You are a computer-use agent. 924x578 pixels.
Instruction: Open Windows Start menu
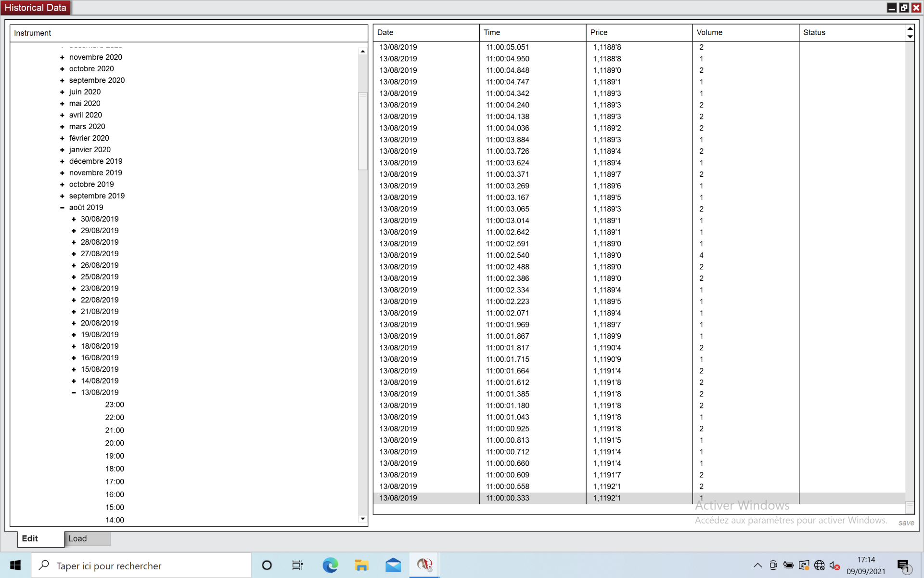click(15, 565)
